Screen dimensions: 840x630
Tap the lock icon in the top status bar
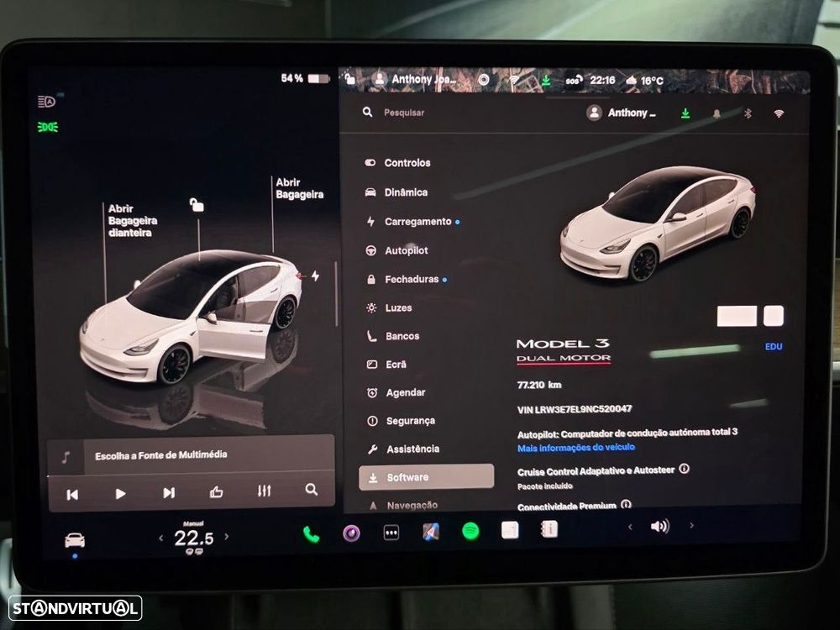349,79
